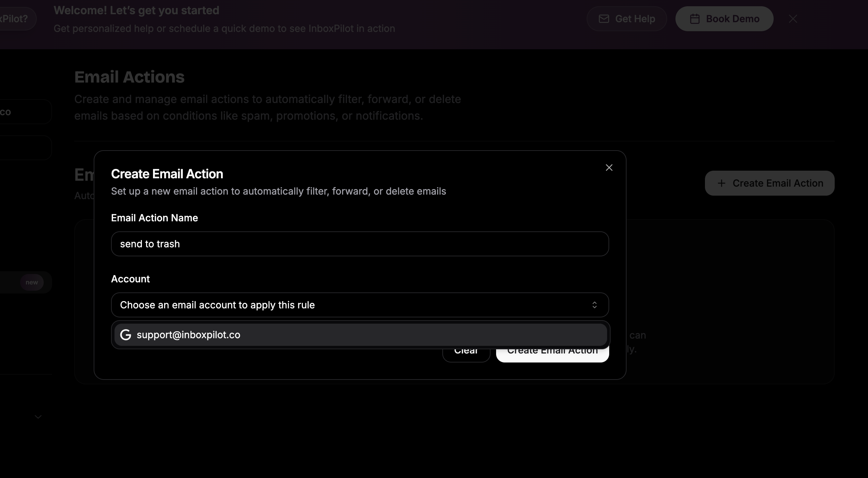868x478 pixels.
Task: Open the sidebar item with 'new' badge
Action: (x=24, y=282)
